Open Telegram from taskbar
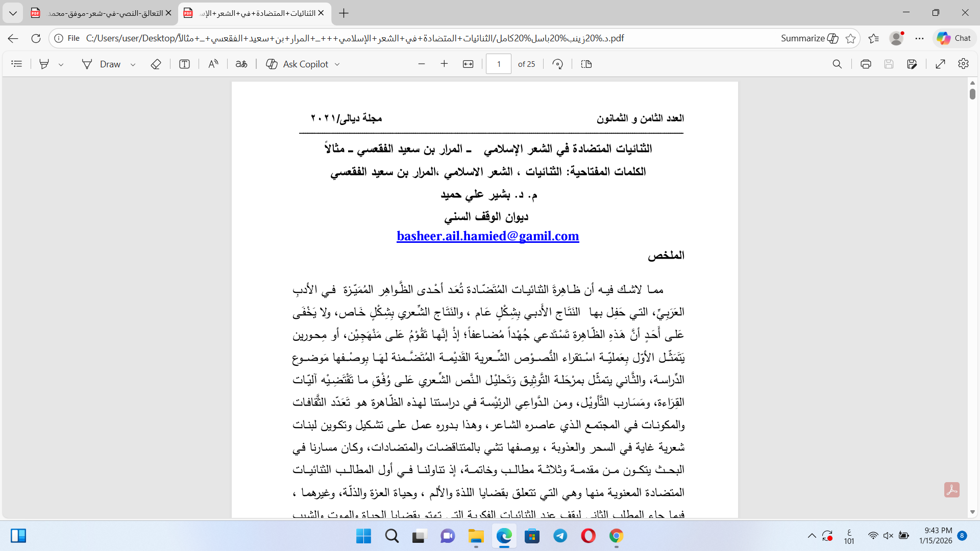Viewport: 980px width, 551px height. click(x=560, y=536)
